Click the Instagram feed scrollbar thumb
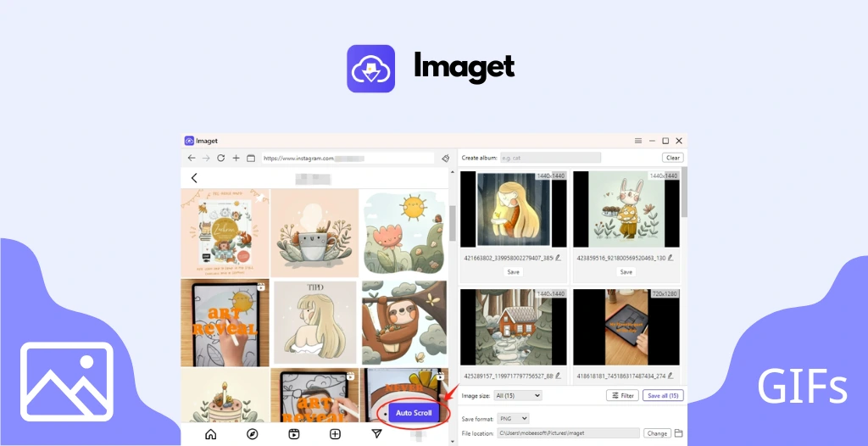Viewport: 868px width, 446px height. [453, 223]
